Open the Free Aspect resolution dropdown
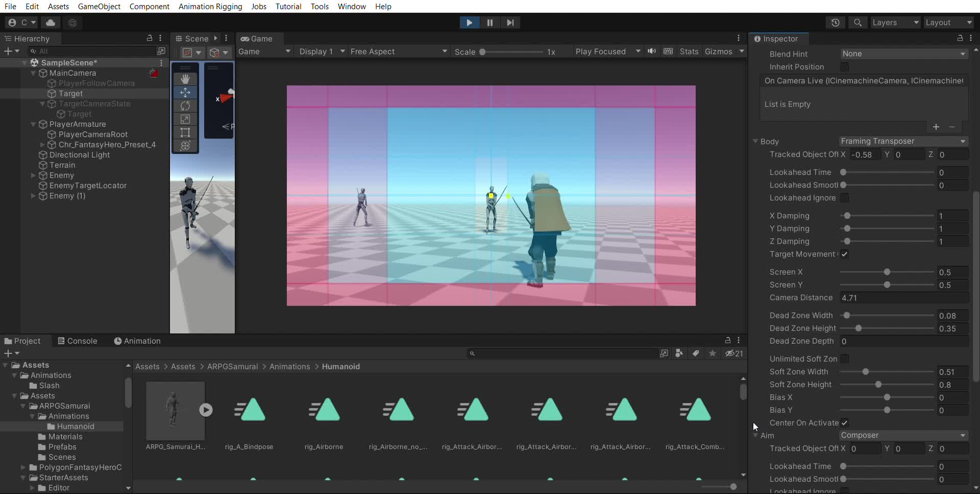The height and width of the screenshot is (494, 980). (x=398, y=52)
